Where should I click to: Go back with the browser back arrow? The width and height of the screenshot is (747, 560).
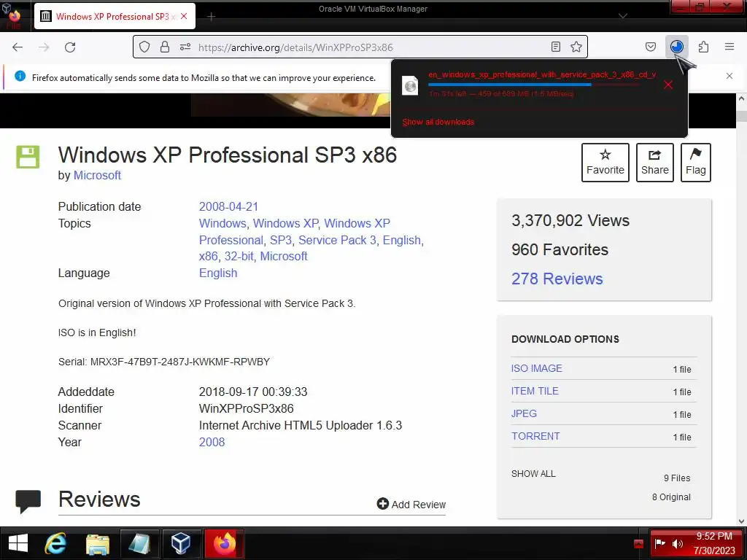coord(18,47)
